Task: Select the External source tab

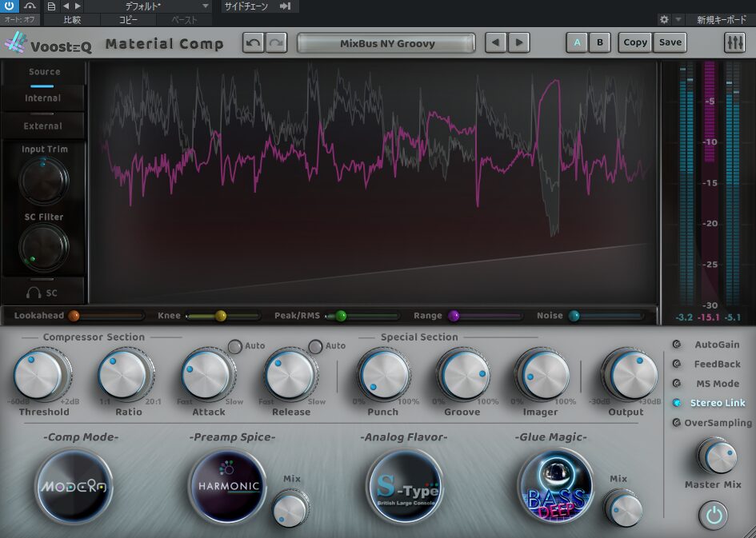Action: [43, 126]
